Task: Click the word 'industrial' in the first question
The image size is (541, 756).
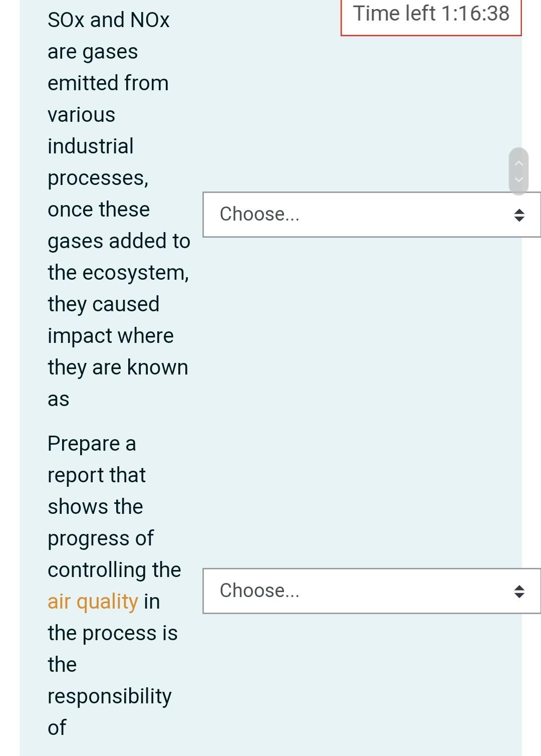Action: coord(91,146)
